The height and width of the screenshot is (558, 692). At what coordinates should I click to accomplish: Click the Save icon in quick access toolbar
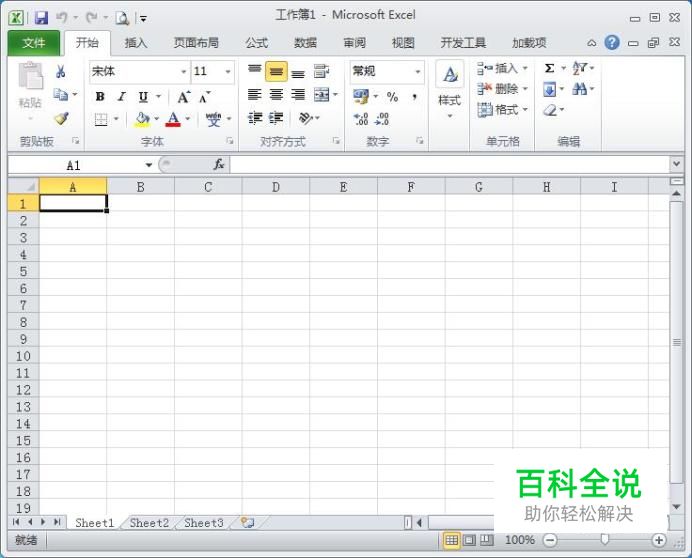point(41,18)
